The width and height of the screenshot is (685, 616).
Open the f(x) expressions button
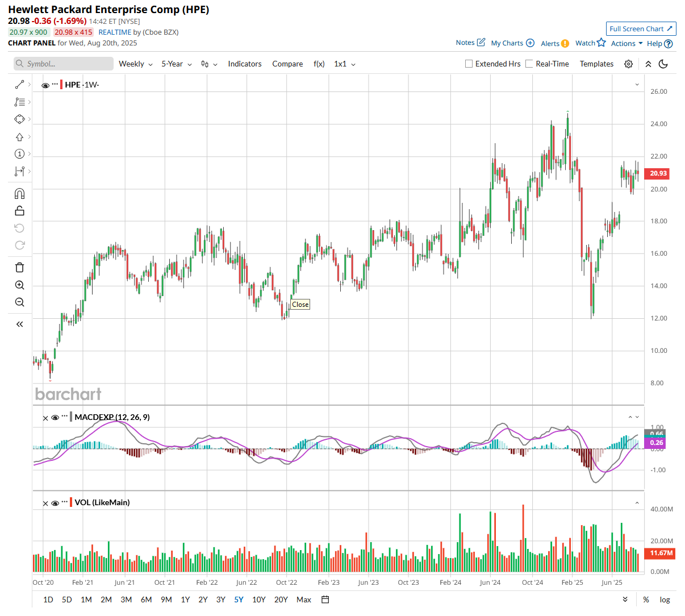tap(319, 64)
